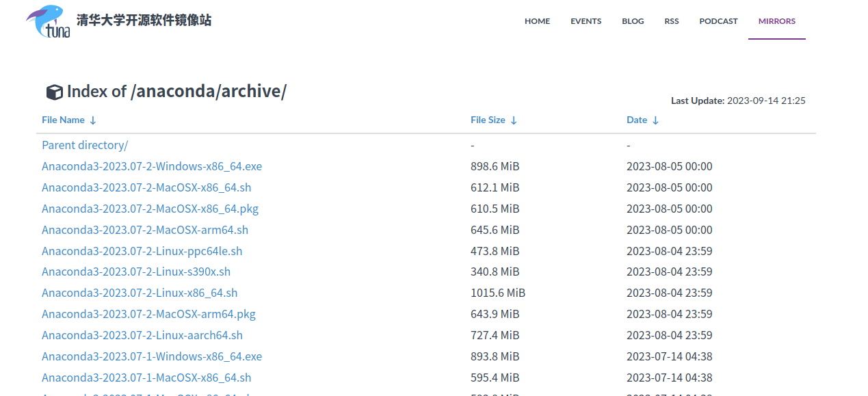Select the MIRRORS nav tab
Image resolution: width=868 pixels, height=396 pixels.
coord(777,21)
